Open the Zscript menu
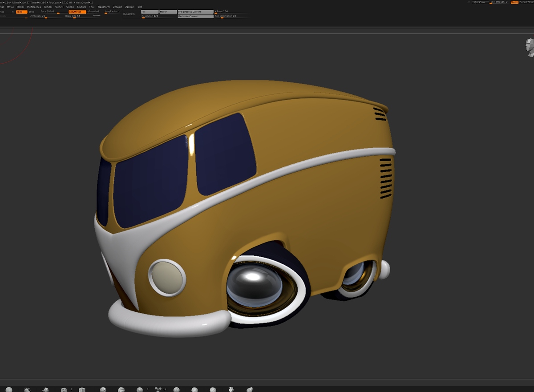The height and width of the screenshot is (392, 534). click(129, 7)
